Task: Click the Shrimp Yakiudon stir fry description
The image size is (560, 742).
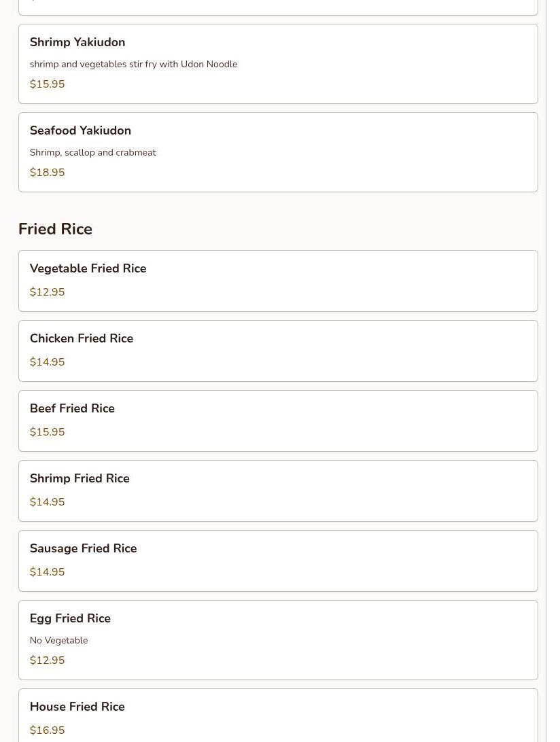Action: 133,65
